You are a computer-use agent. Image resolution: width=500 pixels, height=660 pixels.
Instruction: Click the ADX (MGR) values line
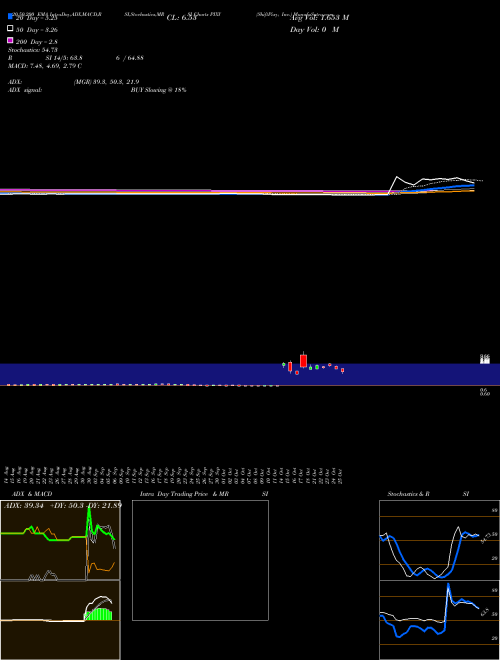(x=106, y=82)
